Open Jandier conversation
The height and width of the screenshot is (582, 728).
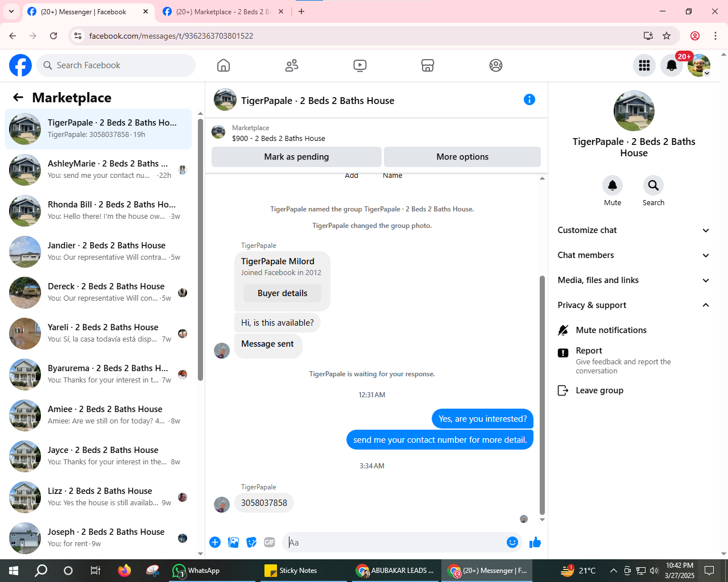(x=98, y=252)
